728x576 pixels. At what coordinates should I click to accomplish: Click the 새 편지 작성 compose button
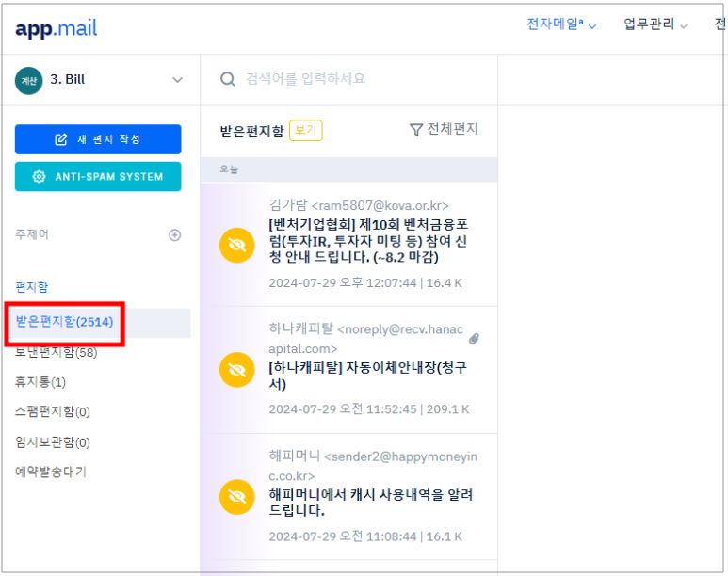point(98,139)
